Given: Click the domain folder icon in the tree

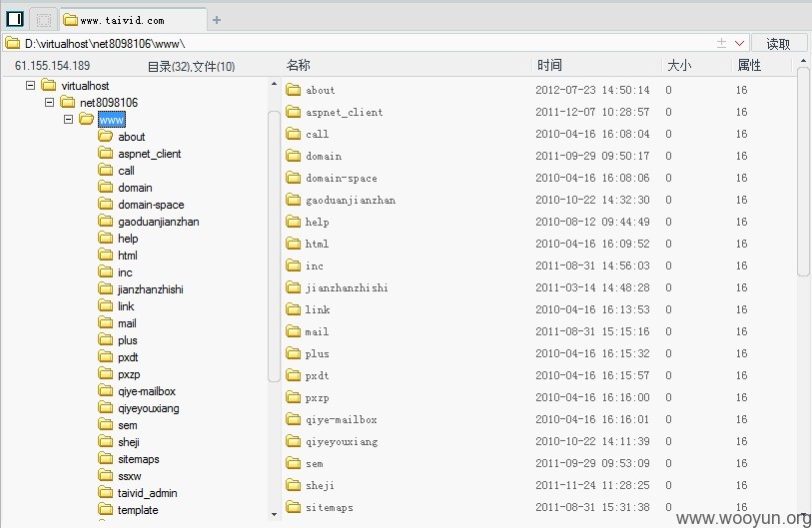Looking at the screenshot, I should coord(106,187).
